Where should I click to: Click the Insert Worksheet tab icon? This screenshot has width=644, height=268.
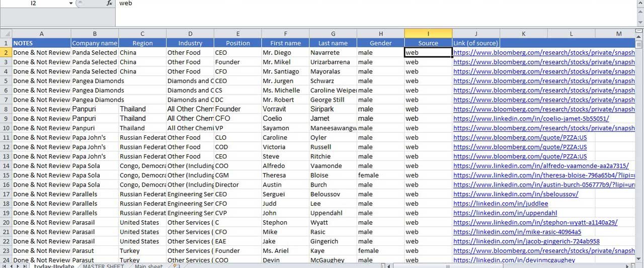pos(176,265)
